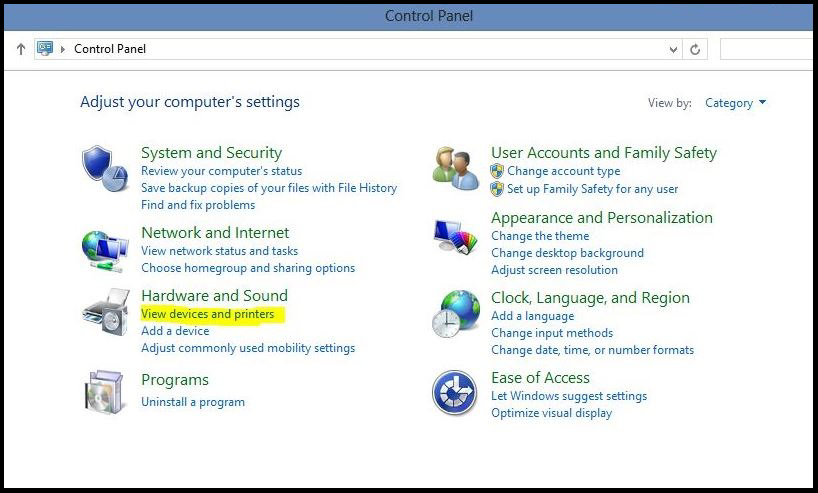Viewport: 818px width, 493px height.
Task: Open the Programs category heading
Action: pos(175,380)
